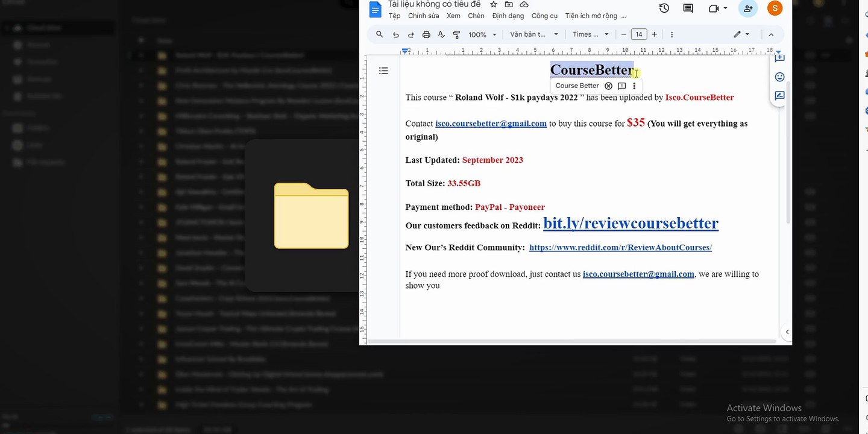Open the Chèn menu
868x434 pixels.
pos(476,16)
